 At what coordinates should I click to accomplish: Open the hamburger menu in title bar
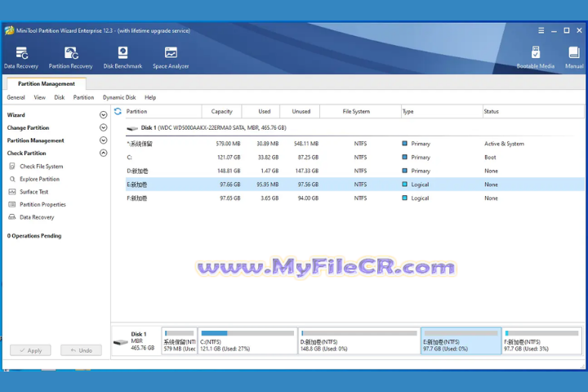pyautogui.click(x=541, y=31)
